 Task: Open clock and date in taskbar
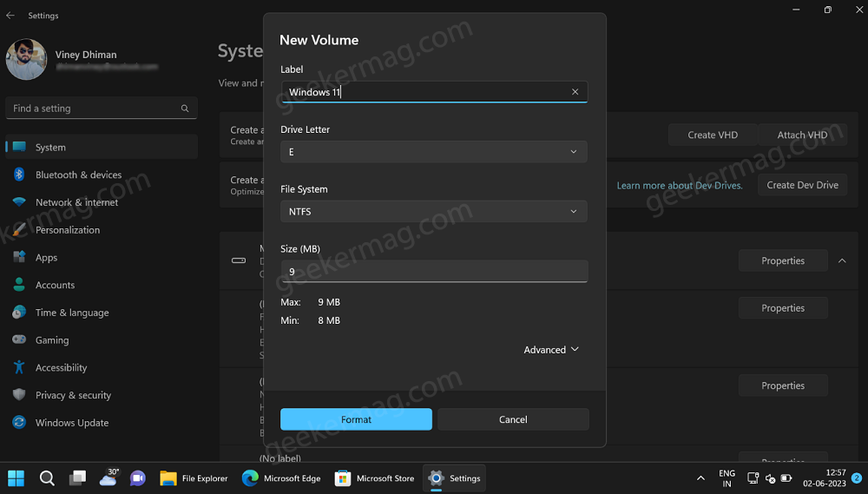click(825, 478)
